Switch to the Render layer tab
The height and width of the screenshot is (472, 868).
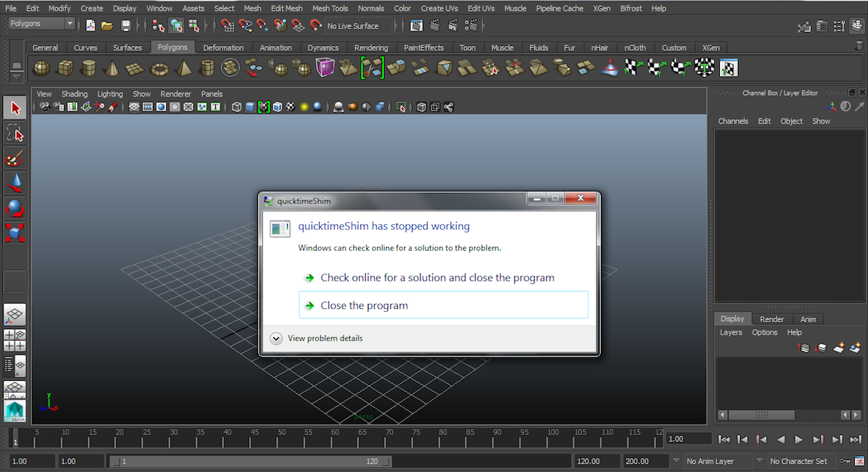coord(771,319)
